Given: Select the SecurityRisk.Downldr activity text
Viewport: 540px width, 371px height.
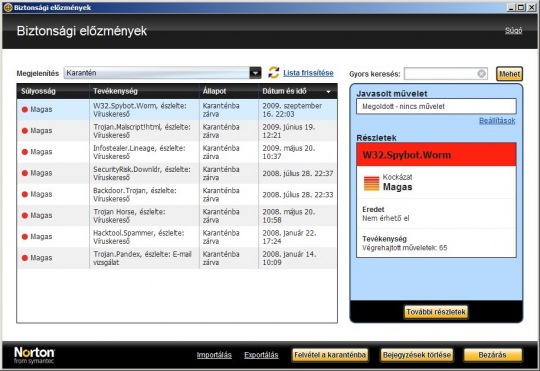Looking at the screenshot, I should point(142,174).
